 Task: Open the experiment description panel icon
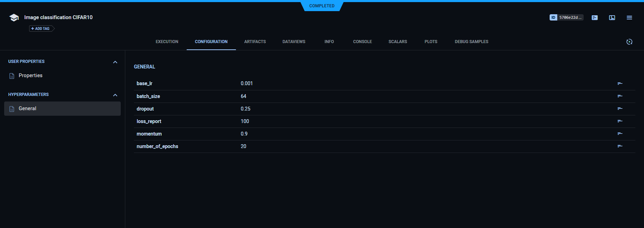(594, 18)
